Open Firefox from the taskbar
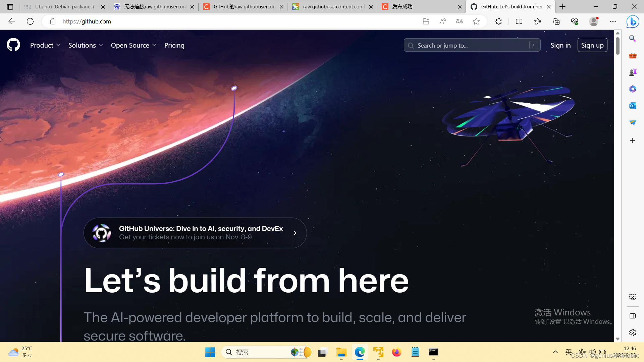Viewport: 644px width, 362px height. (x=396, y=352)
